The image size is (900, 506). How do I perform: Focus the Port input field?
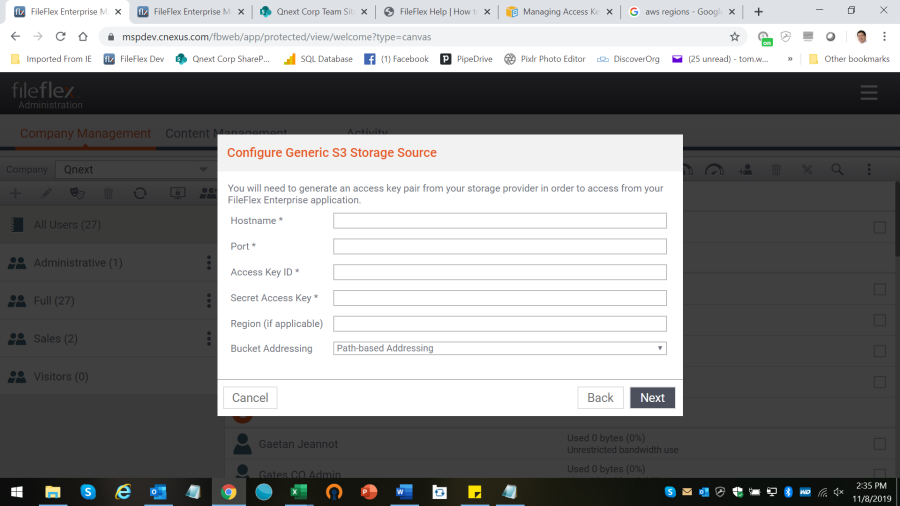pos(499,247)
